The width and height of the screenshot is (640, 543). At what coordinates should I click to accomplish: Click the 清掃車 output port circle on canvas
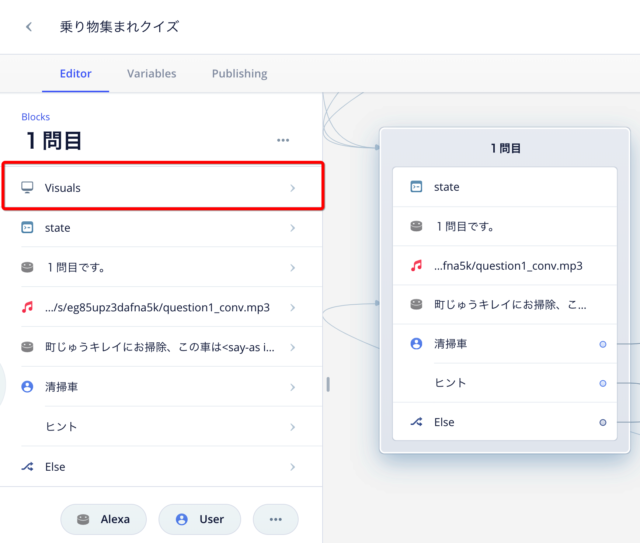(x=602, y=344)
